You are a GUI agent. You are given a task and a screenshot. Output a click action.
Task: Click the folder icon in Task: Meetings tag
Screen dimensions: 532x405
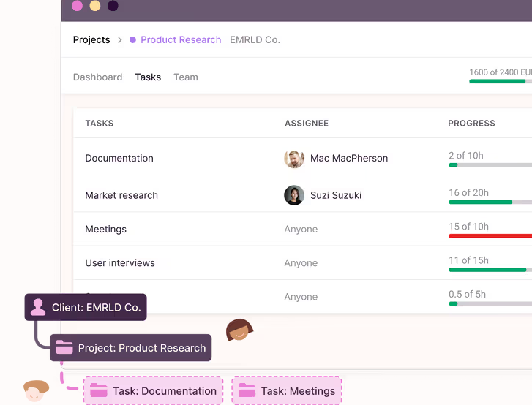[247, 390]
